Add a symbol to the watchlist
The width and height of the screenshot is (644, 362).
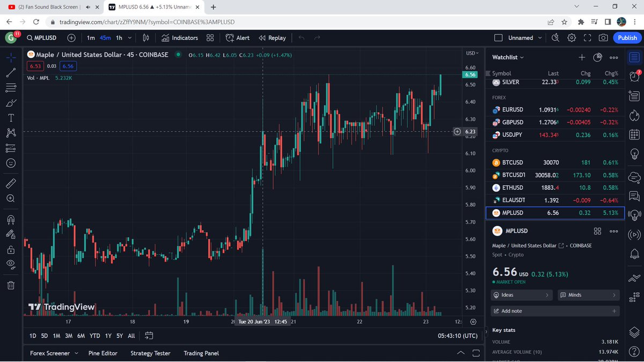pos(582,57)
